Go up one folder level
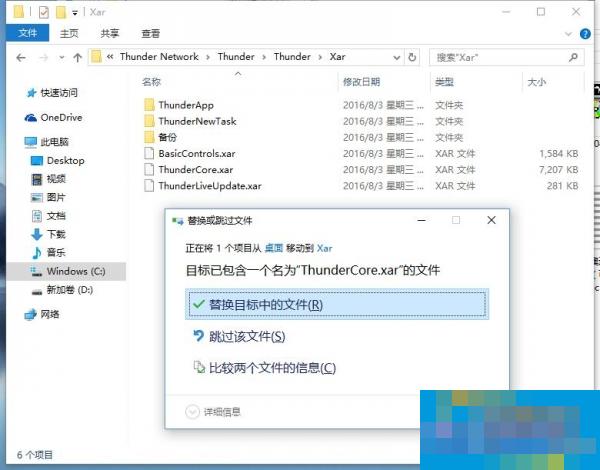The width and height of the screenshot is (600, 470). (78, 57)
